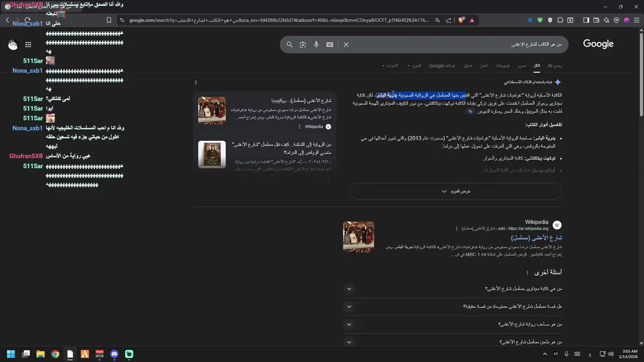The height and width of the screenshot is (362, 644).
Task: Open Leo AI sparkle icon in toolbar
Action: pyautogui.click(x=606, y=20)
